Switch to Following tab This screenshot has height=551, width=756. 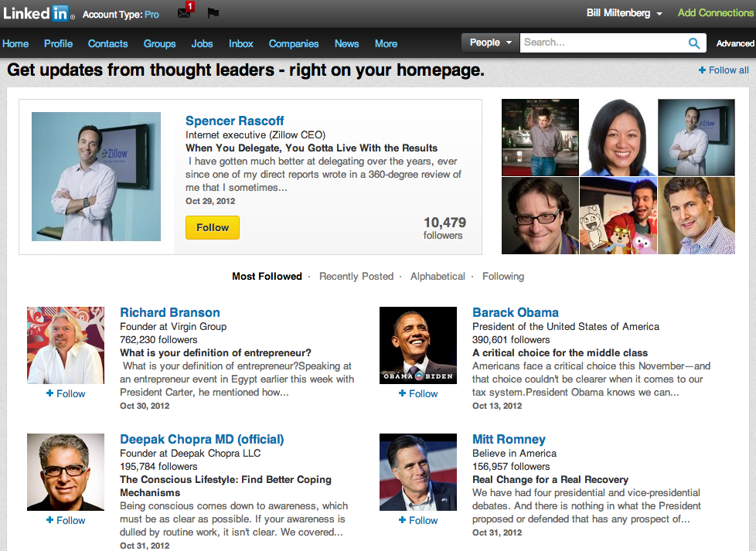503,276
